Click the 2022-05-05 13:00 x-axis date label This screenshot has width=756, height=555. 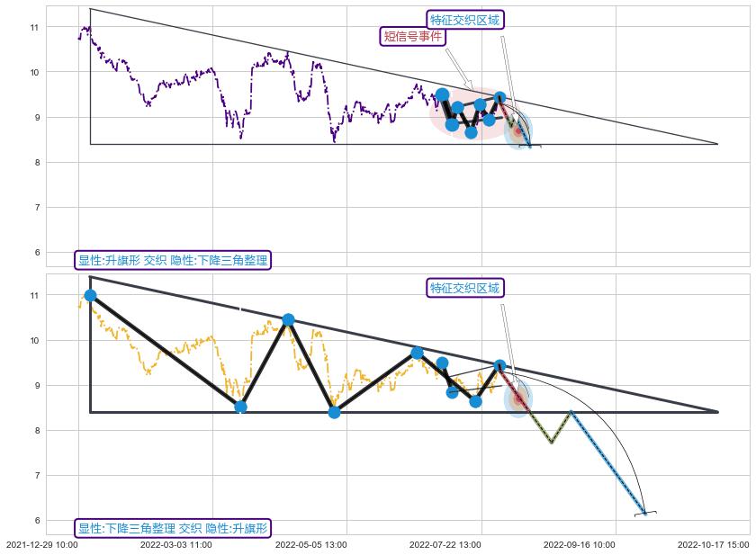[x=310, y=544]
